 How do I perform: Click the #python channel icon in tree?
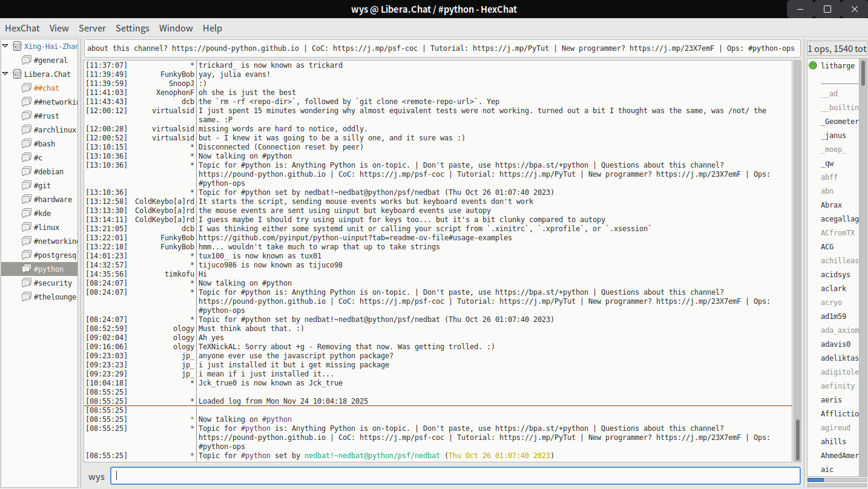(26, 269)
